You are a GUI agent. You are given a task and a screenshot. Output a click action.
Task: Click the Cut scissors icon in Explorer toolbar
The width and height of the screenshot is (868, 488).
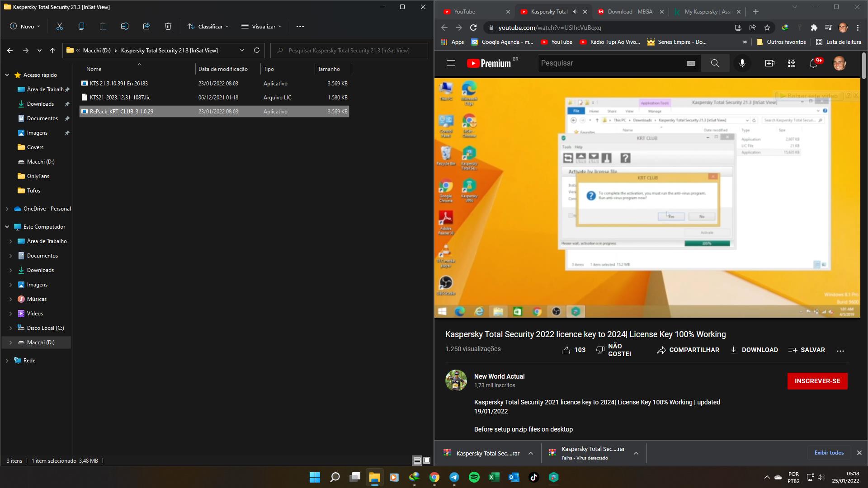tap(59, 26)
